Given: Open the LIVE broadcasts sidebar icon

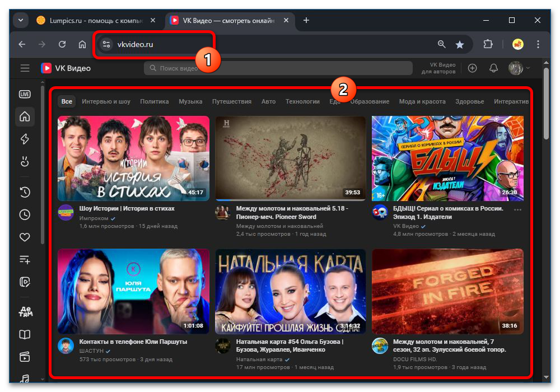Looking at the screenshot, I should pos(25,94).
